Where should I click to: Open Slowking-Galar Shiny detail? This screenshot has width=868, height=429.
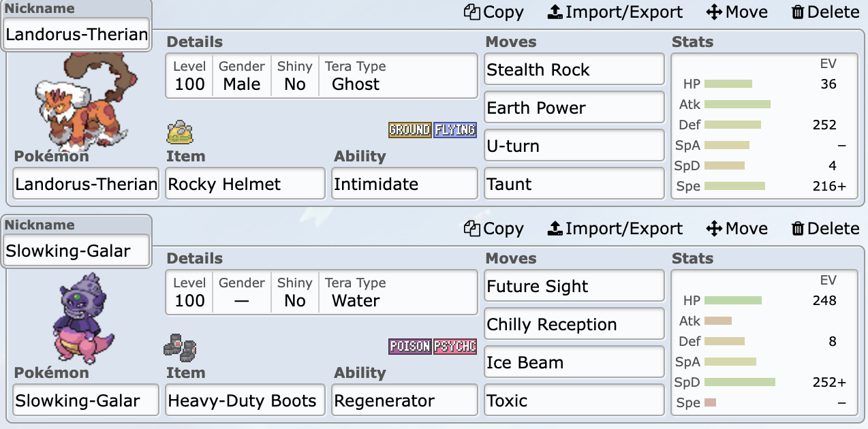[x=295, y=293]
